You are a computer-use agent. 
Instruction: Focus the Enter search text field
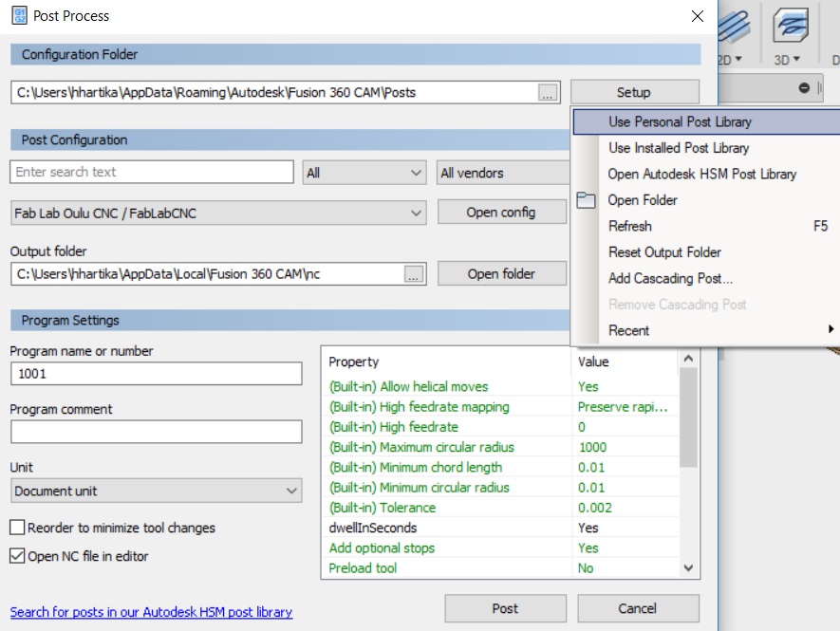point(152,172)
